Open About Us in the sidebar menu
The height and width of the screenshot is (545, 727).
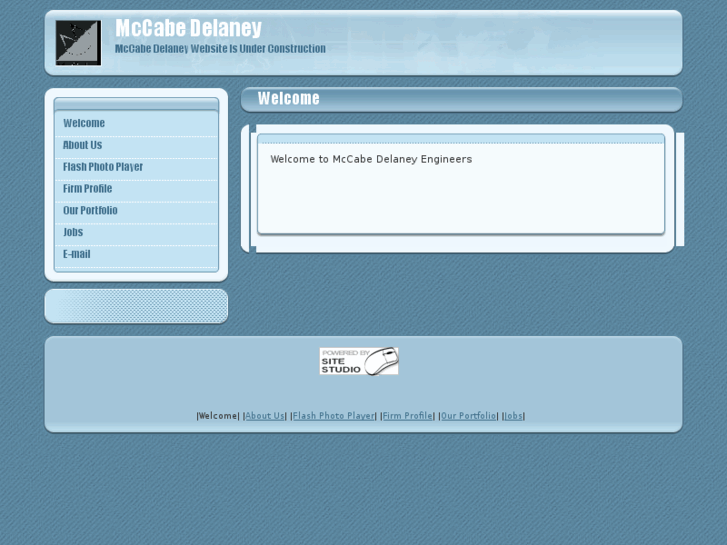click(x=83, y=145)
